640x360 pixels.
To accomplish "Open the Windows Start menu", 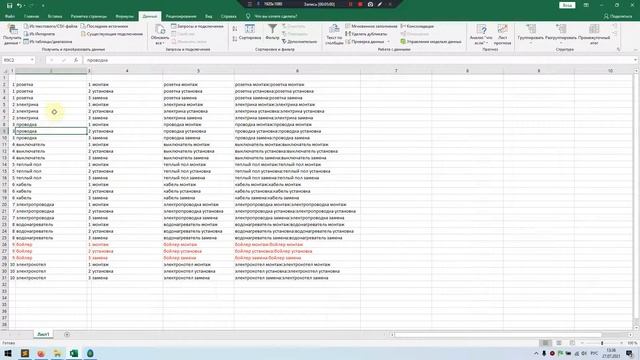I will pyautogui.click(x=8, y=353).
